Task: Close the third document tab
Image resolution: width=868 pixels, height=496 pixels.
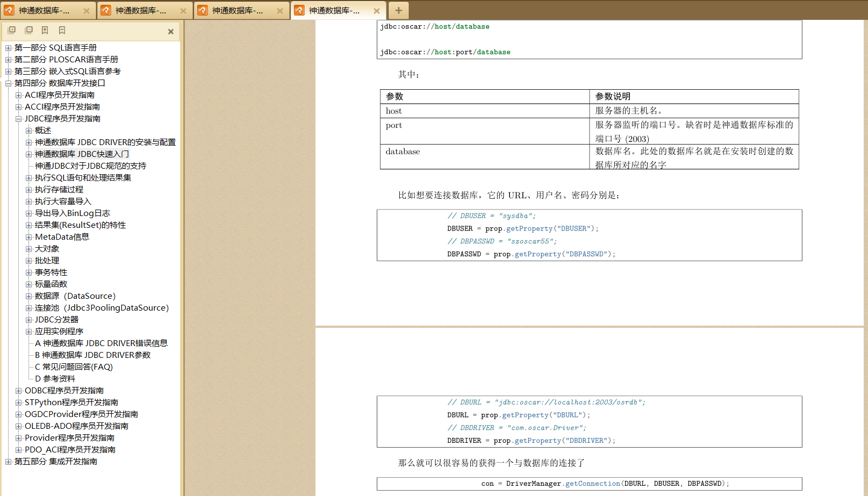Action: [x=280, y=11]
